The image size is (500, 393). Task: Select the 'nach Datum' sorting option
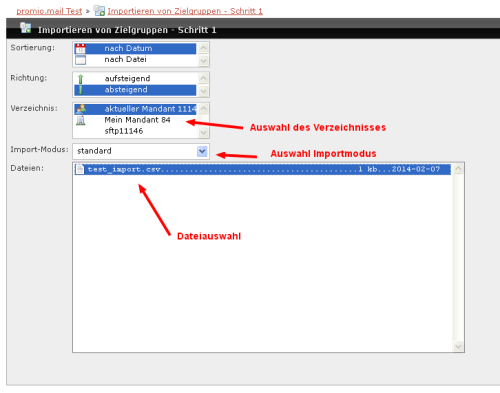135,48
